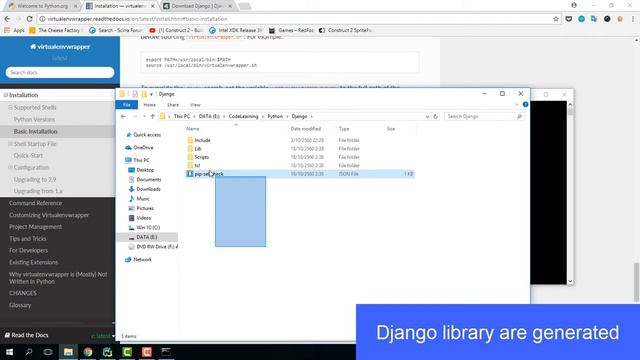Open the Share ribbon tab
The width and height of the screenshot is (640, 360).
click(173, 105)
